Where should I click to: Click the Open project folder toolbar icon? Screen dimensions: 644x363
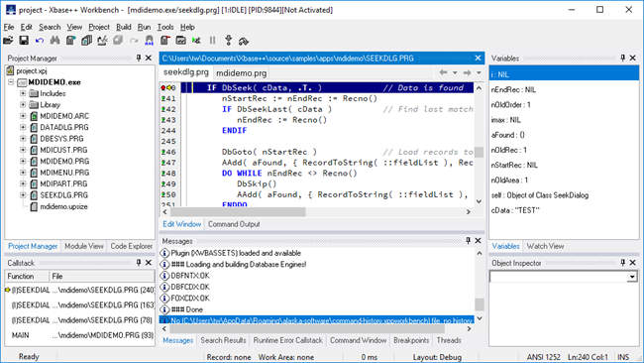[x=8, y=41]
